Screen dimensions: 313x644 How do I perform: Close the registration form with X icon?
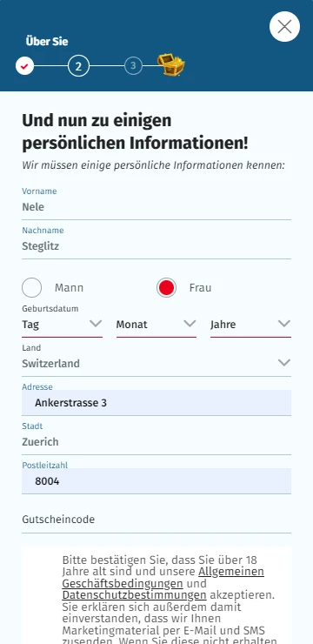click(284, 27)
